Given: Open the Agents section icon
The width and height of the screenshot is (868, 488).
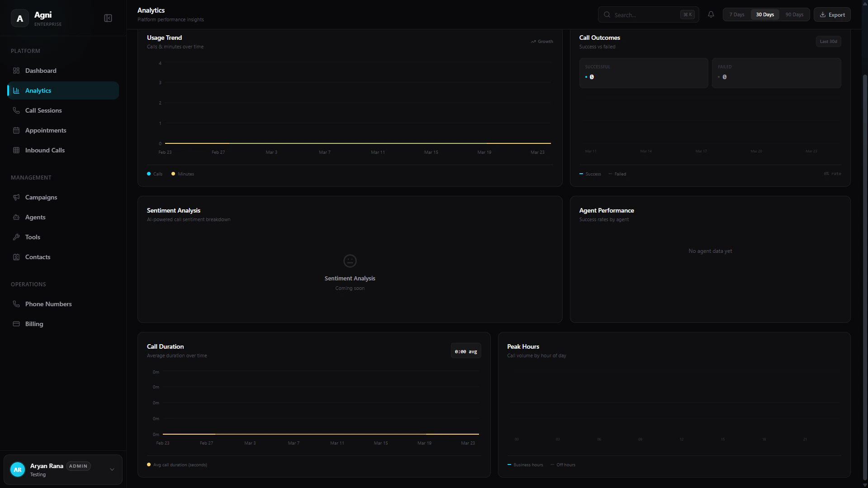Looking at the screenshot, I should (16, 217).
